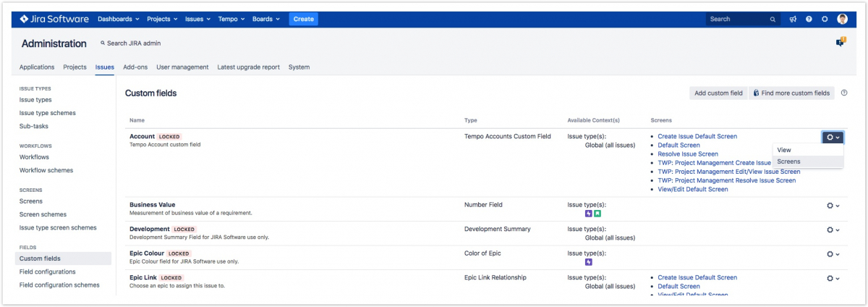Screen dimensions: 868x307
Task: Open the administration gear in the top bar
Action: (825, 19)
